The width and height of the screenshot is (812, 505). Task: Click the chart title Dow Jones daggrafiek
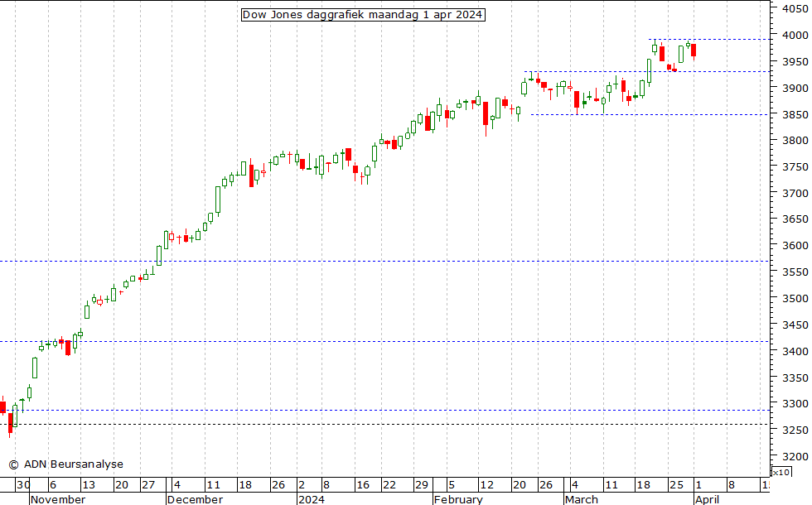[362, 15]
